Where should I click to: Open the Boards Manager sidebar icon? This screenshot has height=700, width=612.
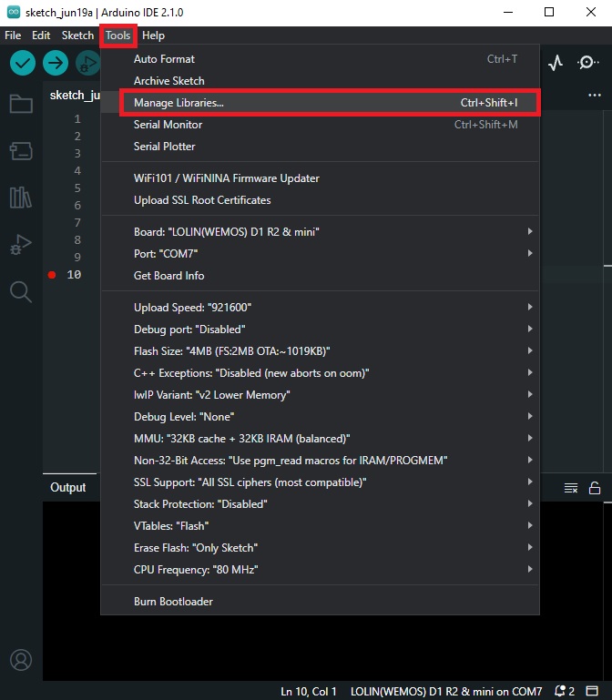click(20, 151)
